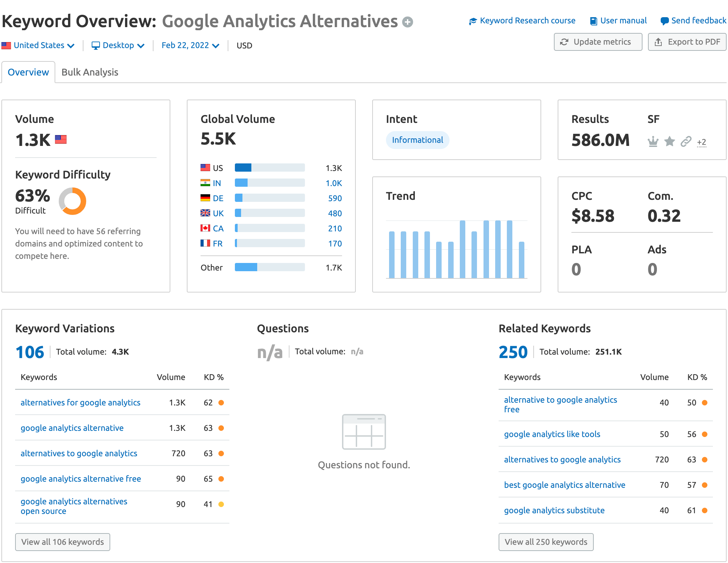The image size is (728, 563).
Task: Open 'best google analytics alternative' keyword
Action: (565, 485)
